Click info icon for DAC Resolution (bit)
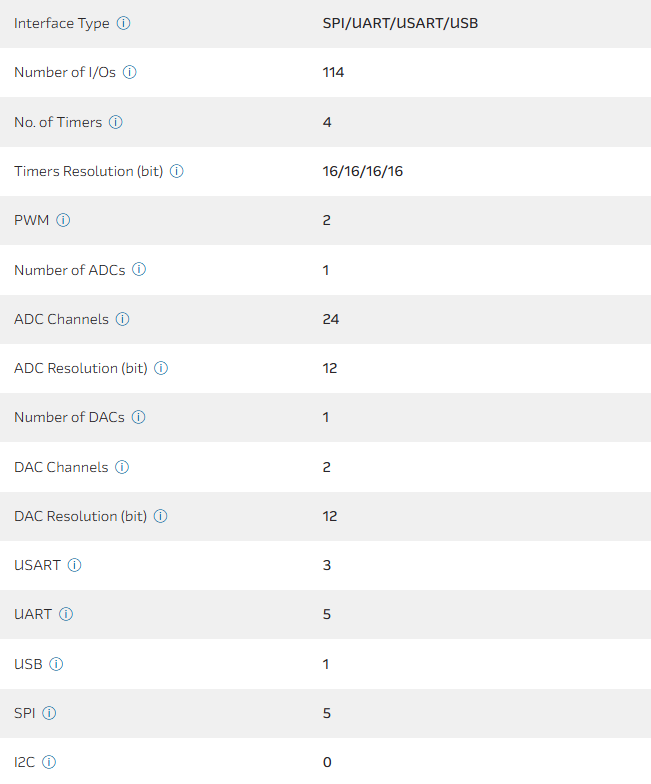This screenshot has height=784, width=651. (x=160, y=516)
